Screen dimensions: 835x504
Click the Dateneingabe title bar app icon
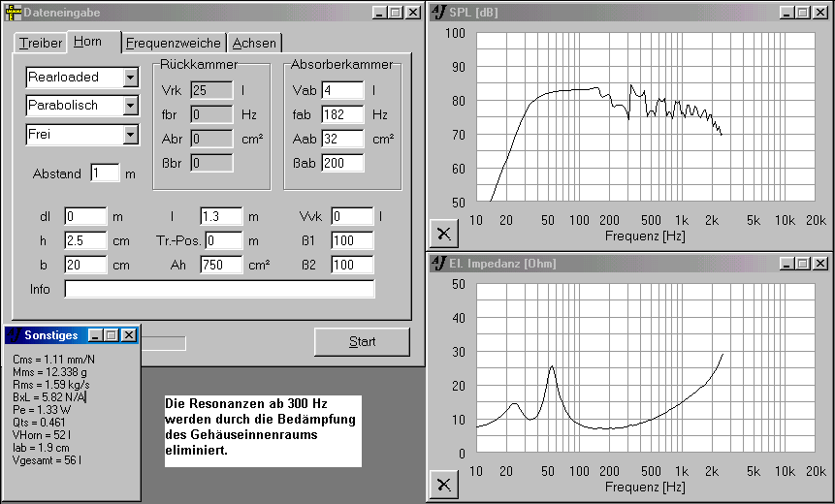point(13,13)
